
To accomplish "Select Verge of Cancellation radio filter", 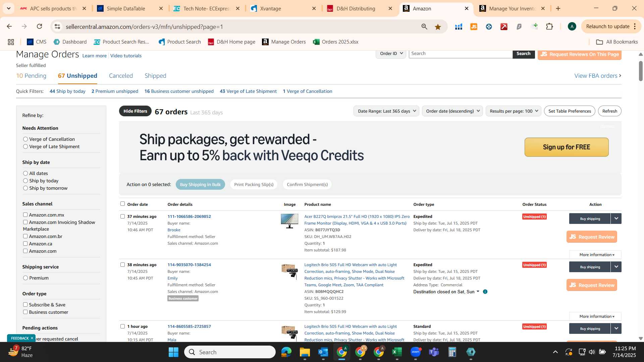I will (25, 139).
